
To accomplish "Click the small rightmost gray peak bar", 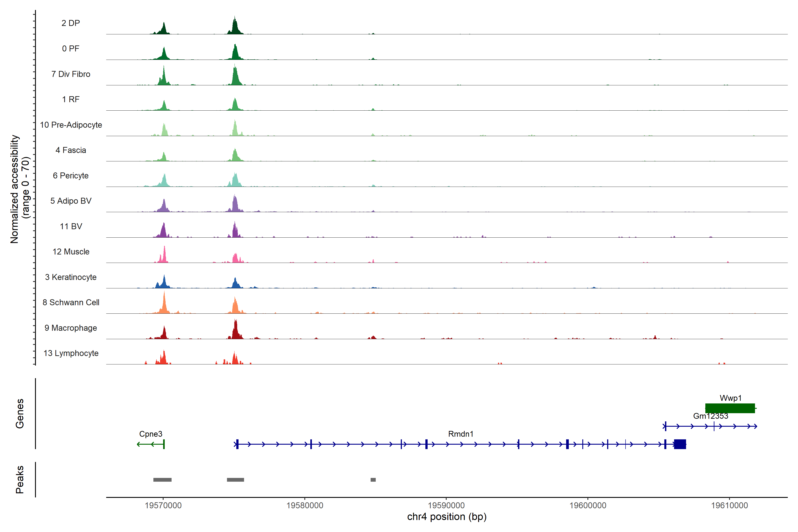I will click(x=373, y=480).
